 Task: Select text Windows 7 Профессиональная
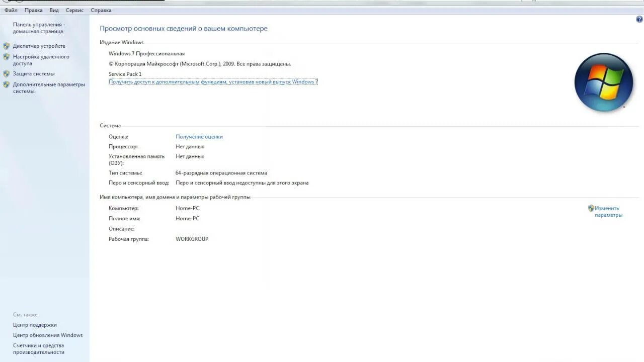pyautogui.click(x=146, y=53)
